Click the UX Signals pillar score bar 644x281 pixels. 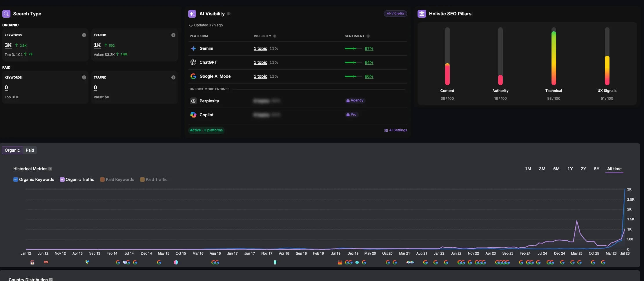coord(607,56)
